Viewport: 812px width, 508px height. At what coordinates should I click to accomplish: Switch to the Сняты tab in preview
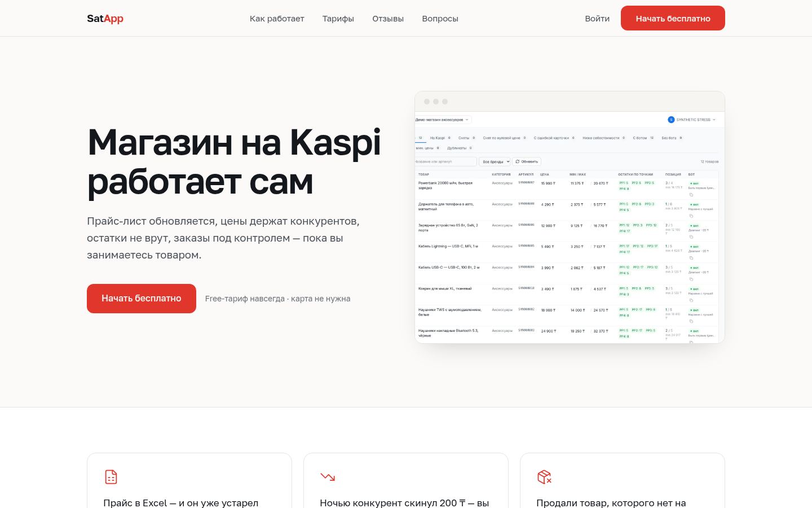point(467,138)
